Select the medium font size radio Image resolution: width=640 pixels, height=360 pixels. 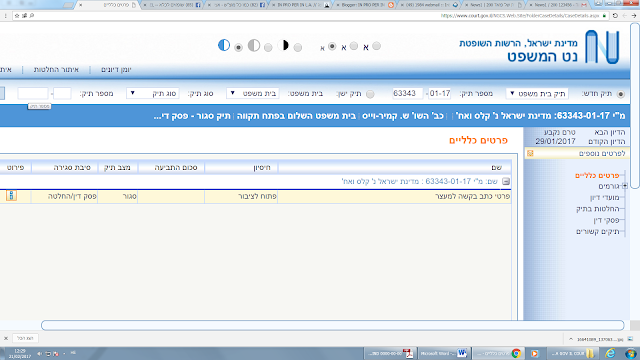(x=354, y=46)
